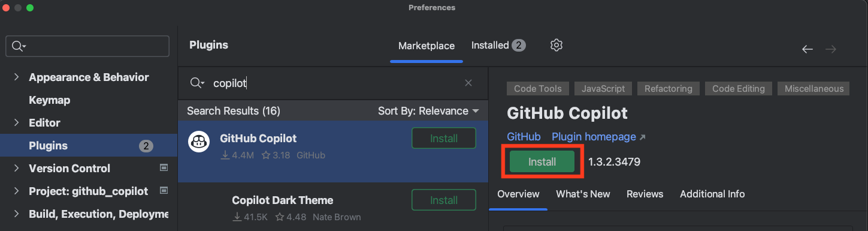
Task: Open the What's New tab
Action: coord(583,194)
